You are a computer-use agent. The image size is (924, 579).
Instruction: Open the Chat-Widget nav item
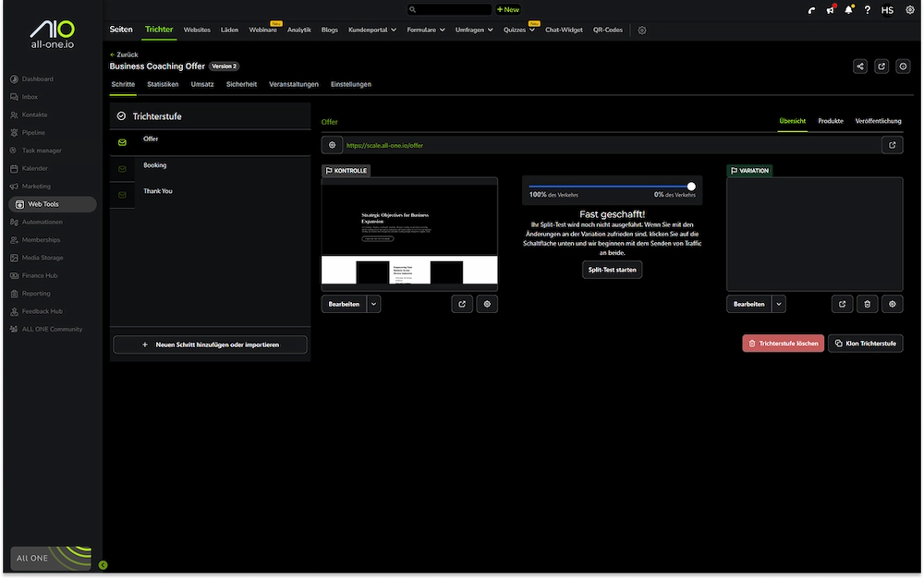[564, 30]
